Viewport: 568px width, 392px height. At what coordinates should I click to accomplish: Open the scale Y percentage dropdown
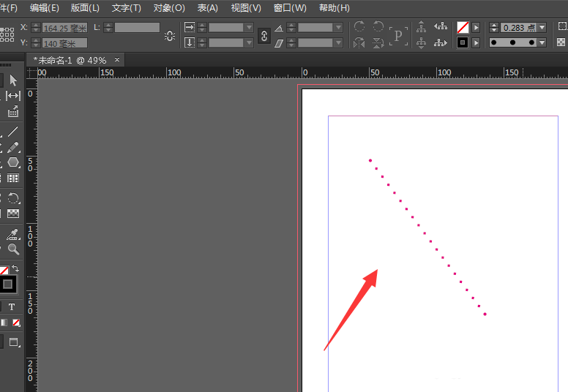coord(249,42)
